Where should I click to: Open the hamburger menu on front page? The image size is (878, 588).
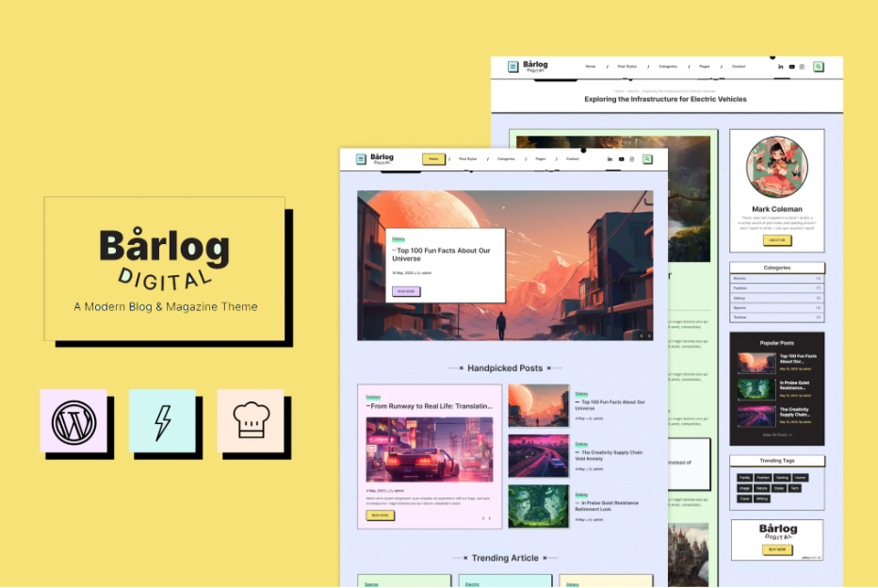click(361, 159)
